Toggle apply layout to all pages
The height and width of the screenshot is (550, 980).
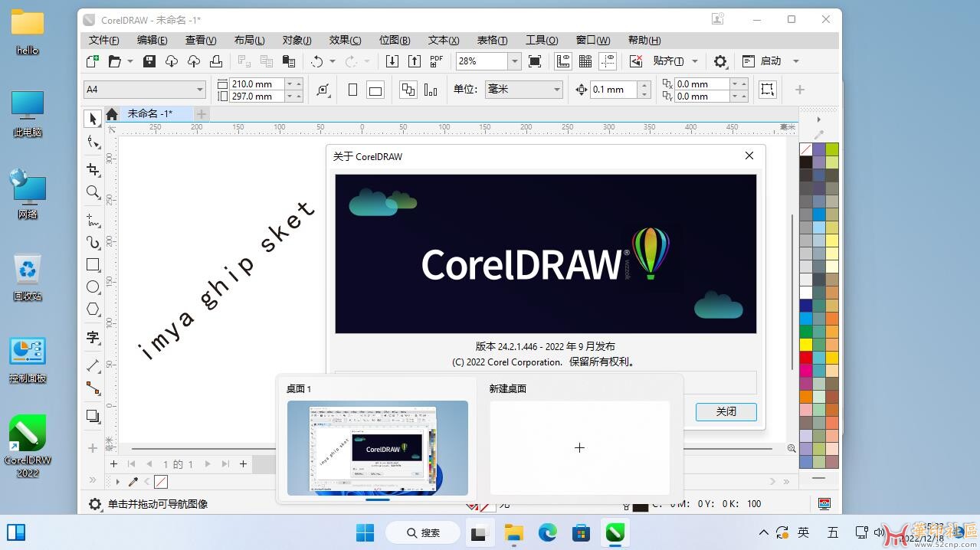408,90
